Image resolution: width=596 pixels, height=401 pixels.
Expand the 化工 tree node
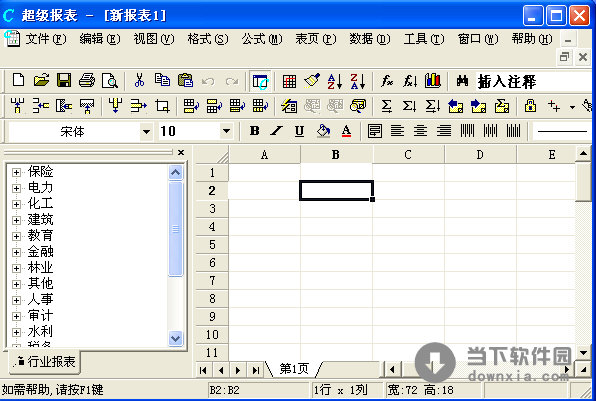16,204
